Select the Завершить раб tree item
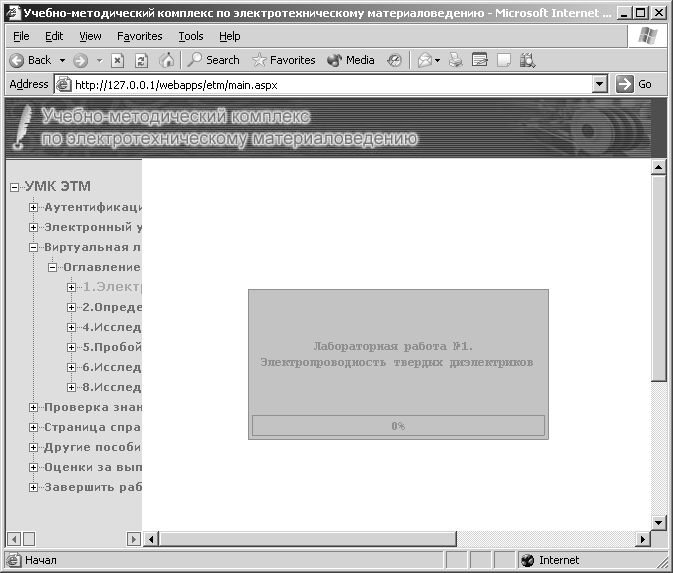The image size is (673, 573). 93,488
